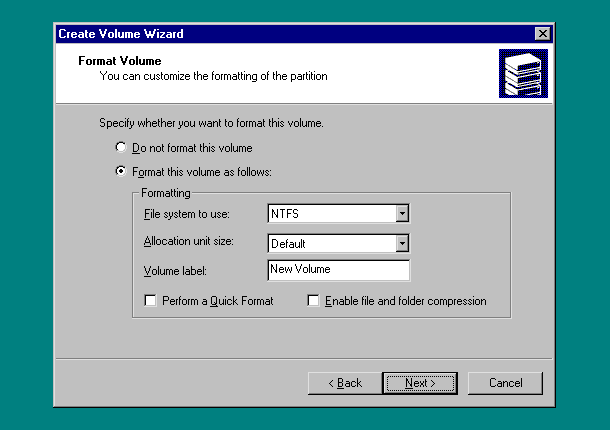Click the 'File system to use:' label

187,214
